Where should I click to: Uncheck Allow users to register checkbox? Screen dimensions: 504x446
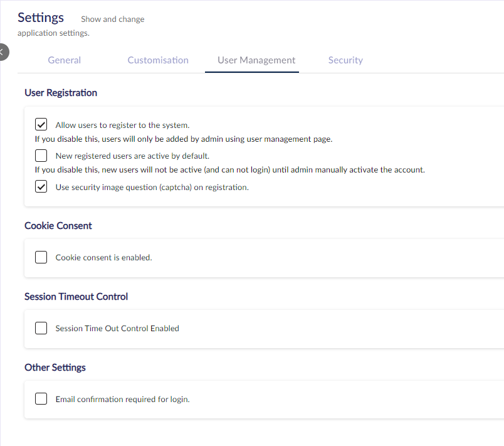click(x=41, y=124)
